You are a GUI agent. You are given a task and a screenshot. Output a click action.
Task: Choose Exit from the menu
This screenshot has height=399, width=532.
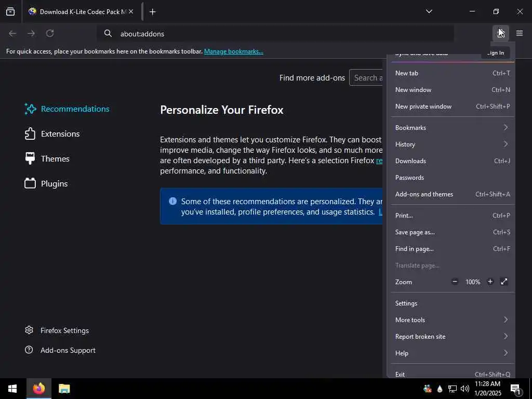453,373
